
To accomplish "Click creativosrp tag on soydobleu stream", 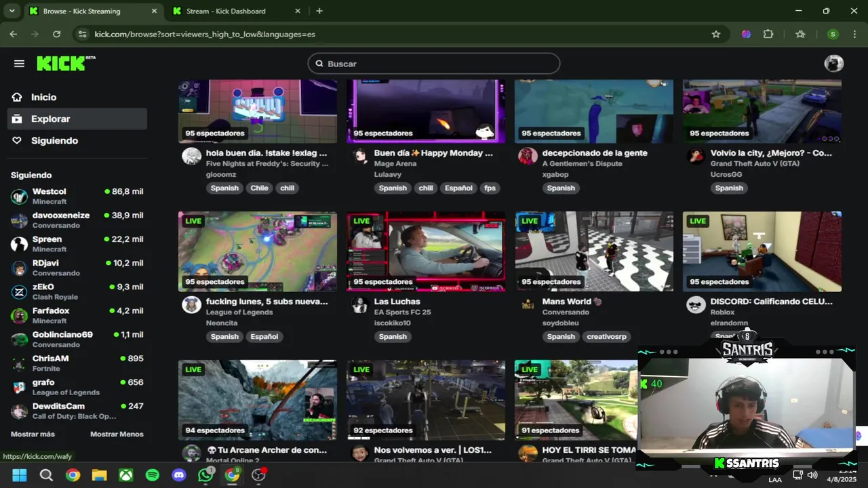I will [606, 336].
